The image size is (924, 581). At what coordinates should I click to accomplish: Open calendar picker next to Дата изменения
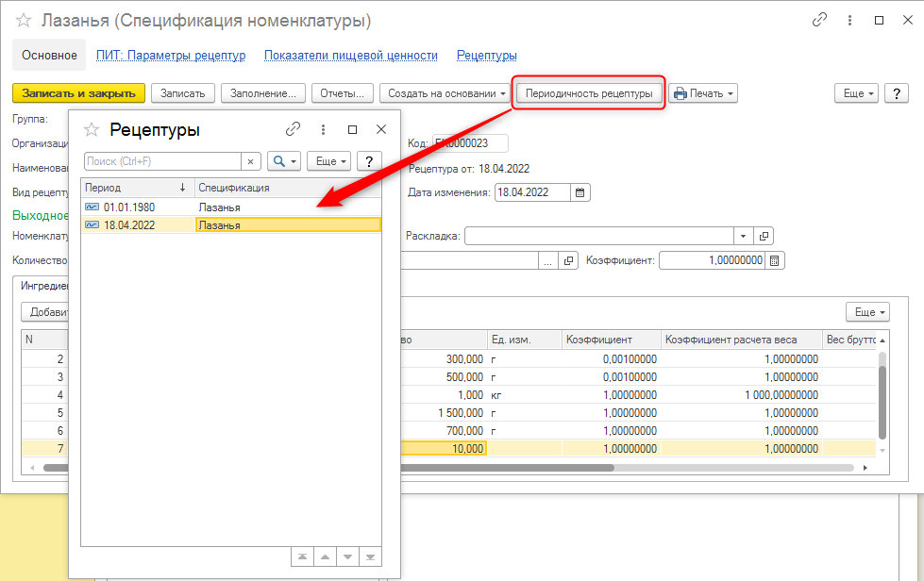click(x=580, y=192)
